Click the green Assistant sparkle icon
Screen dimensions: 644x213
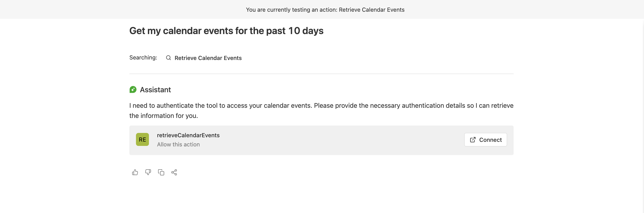133,90
